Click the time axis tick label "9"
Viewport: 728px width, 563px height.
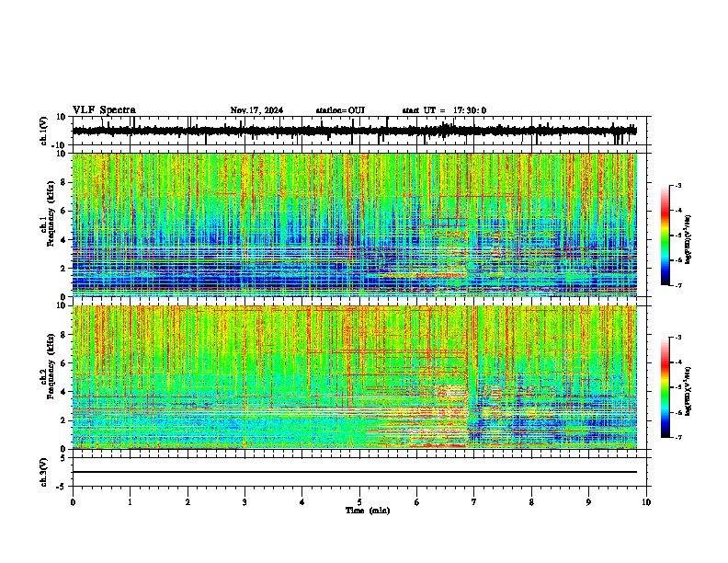click(588, 502)
